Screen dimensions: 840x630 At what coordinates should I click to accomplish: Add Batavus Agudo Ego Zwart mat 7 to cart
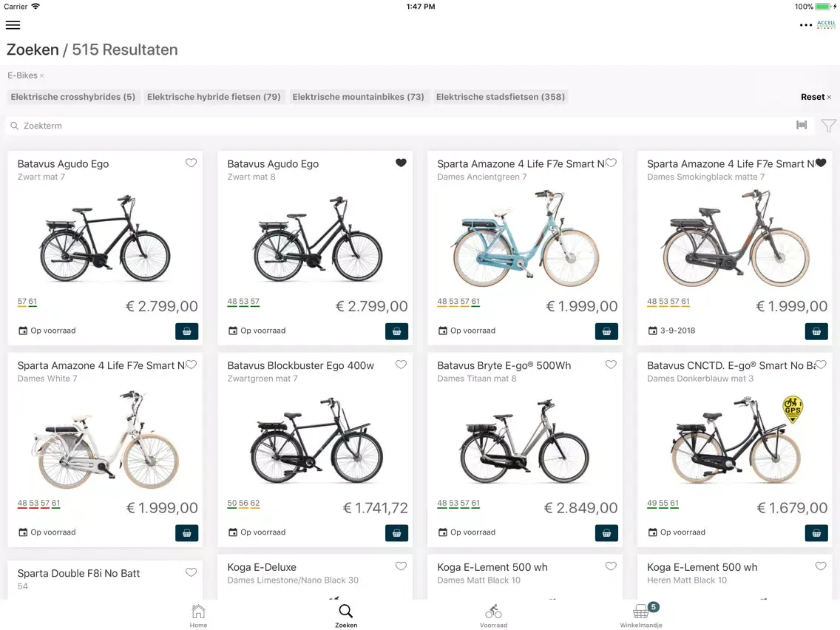tap(186, 331)
